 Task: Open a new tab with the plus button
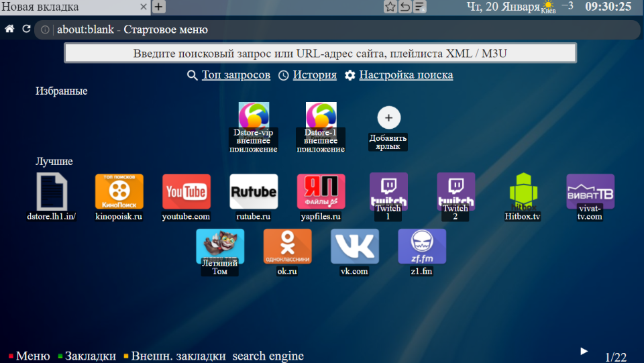pos(158,7)
